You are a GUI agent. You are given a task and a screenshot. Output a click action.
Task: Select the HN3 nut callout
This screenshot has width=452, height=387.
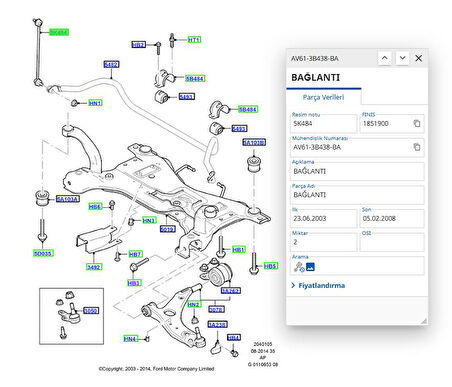[149, 220]
